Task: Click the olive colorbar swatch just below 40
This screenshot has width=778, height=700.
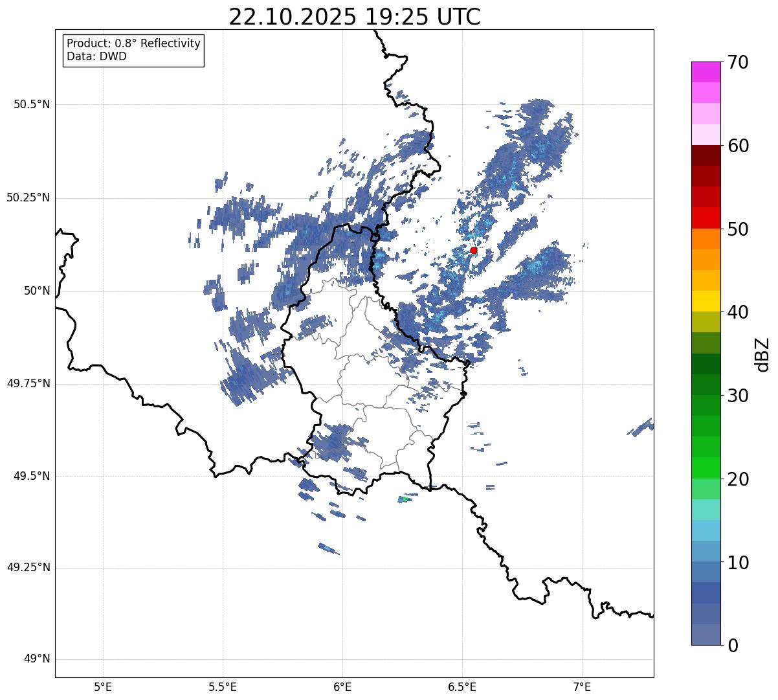Action: pyautogui.click(x=706, y=322)
